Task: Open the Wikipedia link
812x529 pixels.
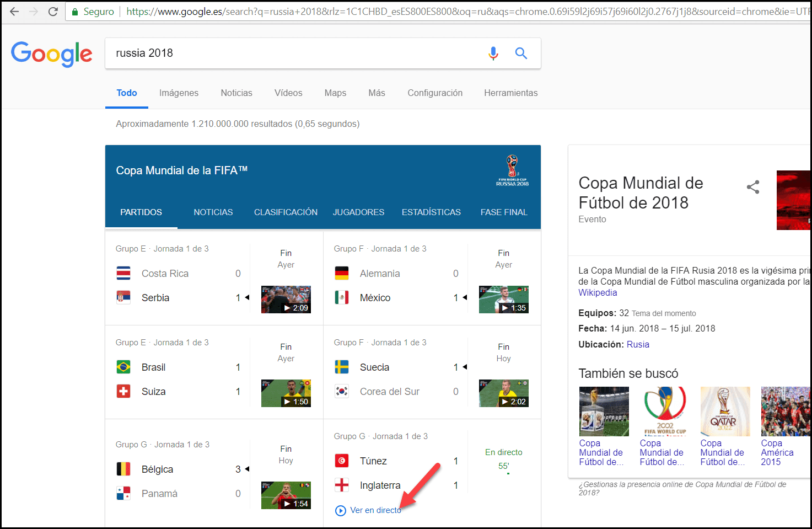Action: (x=598, y=293)
